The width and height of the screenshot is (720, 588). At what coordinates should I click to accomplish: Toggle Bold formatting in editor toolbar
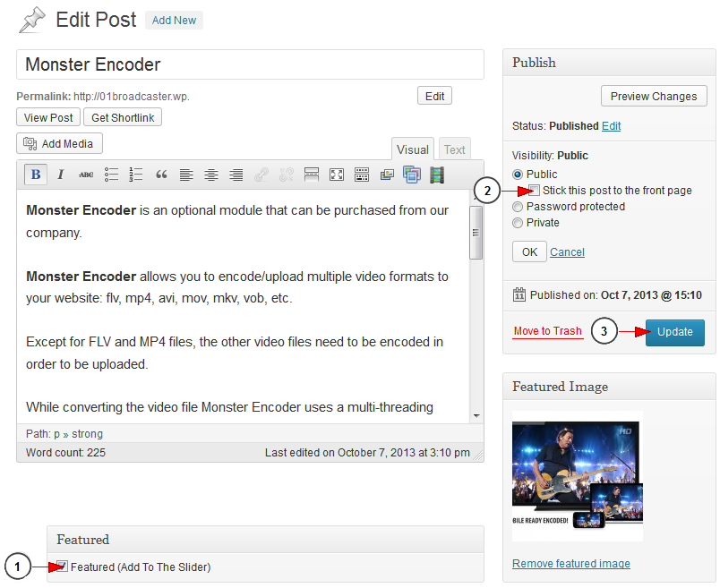coord(35,175)
